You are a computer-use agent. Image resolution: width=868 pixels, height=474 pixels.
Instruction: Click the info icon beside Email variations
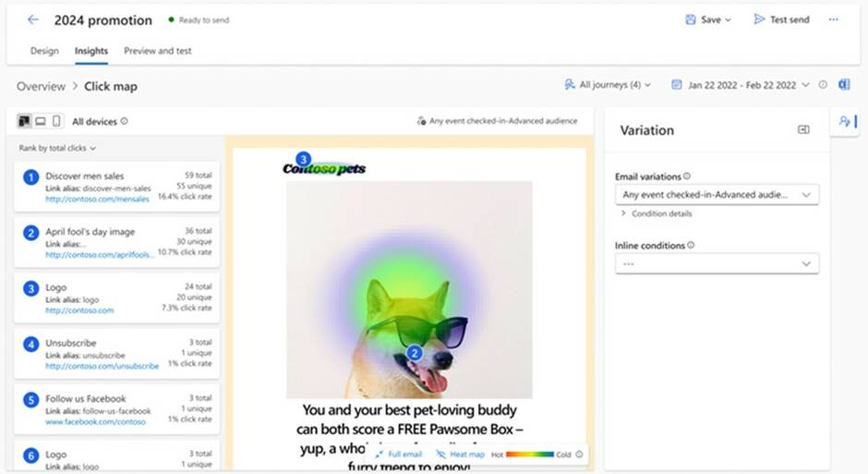pyautogui.click(x=686, y=176)
